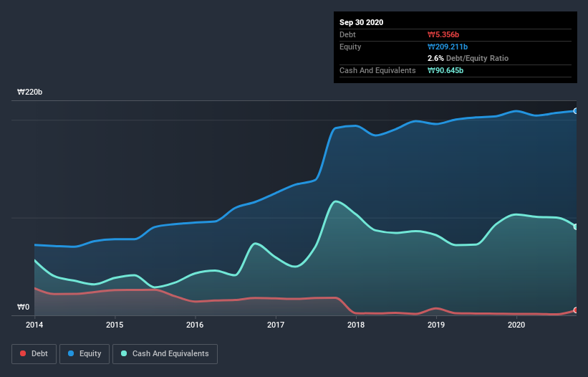This screenshot has height=377, width=588.
Task: Toggle the Equity series legend button
Action: (85, 354)
